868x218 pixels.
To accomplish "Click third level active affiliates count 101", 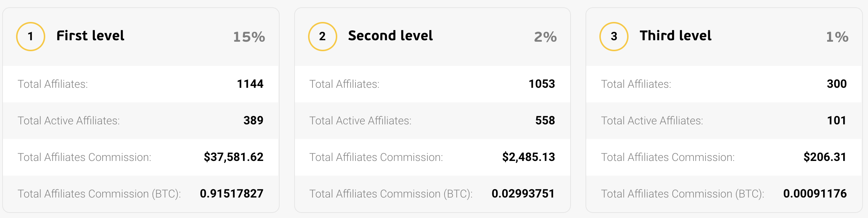I will pyautogui.click(x=837, y=121).
